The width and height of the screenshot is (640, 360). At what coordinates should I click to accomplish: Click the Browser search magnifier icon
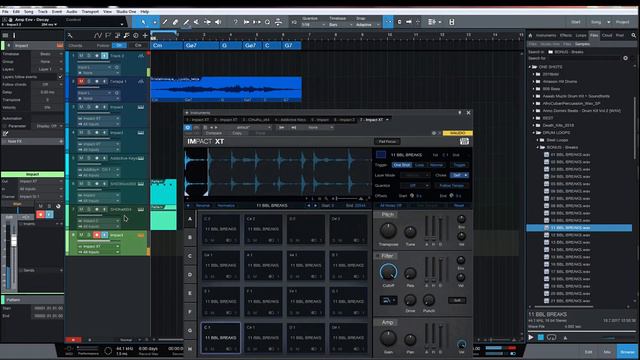pos(634,36)
